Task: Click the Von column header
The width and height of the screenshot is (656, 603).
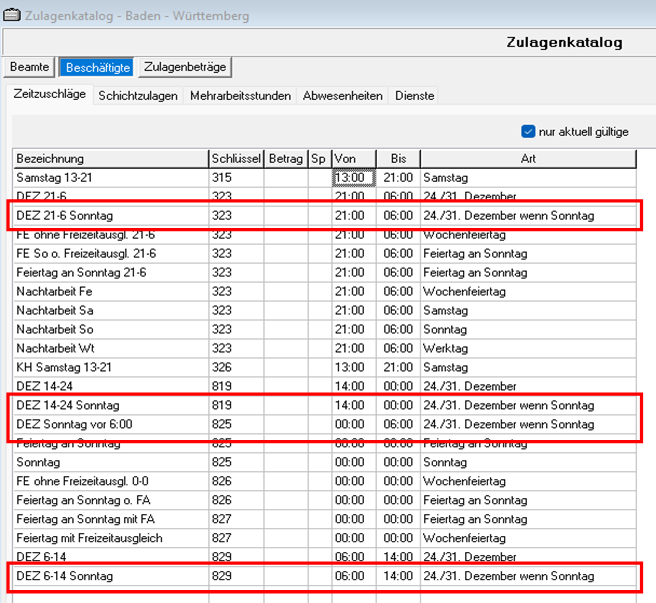Action: click(353, 159)
